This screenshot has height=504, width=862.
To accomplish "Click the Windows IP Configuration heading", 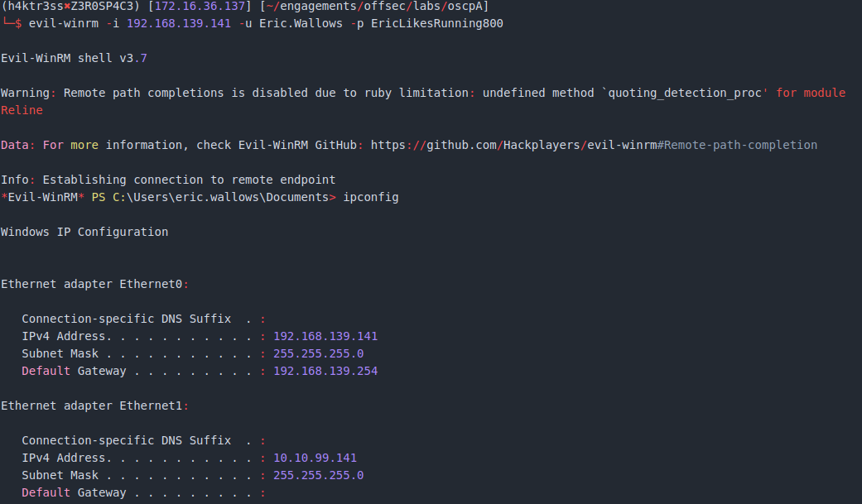I will click(84, 232).
